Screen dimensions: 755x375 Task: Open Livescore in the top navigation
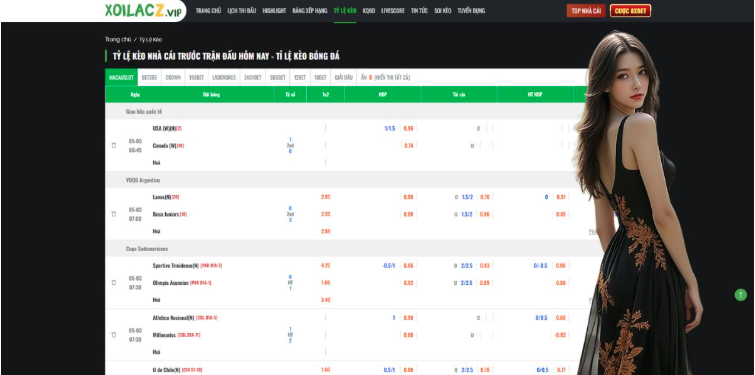(x=393, y=11)
